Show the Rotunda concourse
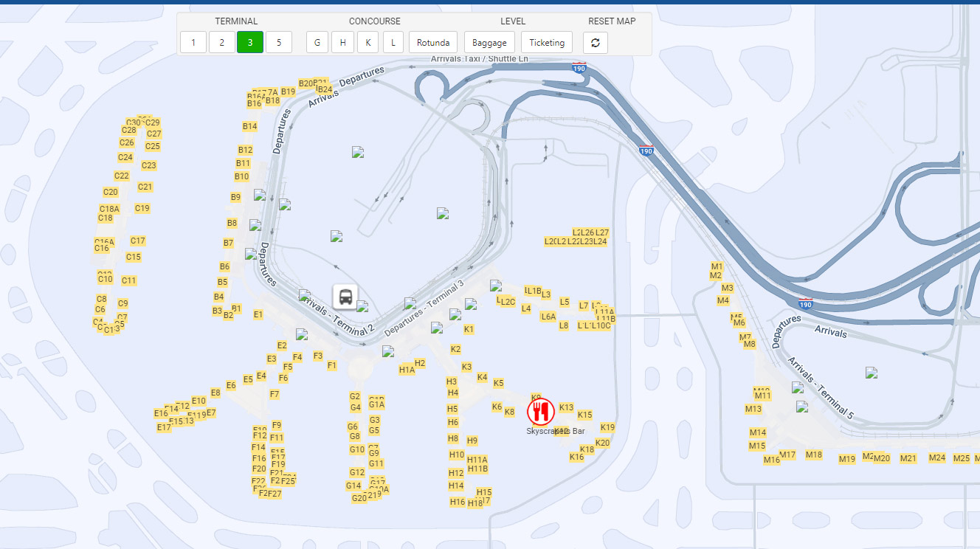Screen dimensions: 980x549 point(433,43)
